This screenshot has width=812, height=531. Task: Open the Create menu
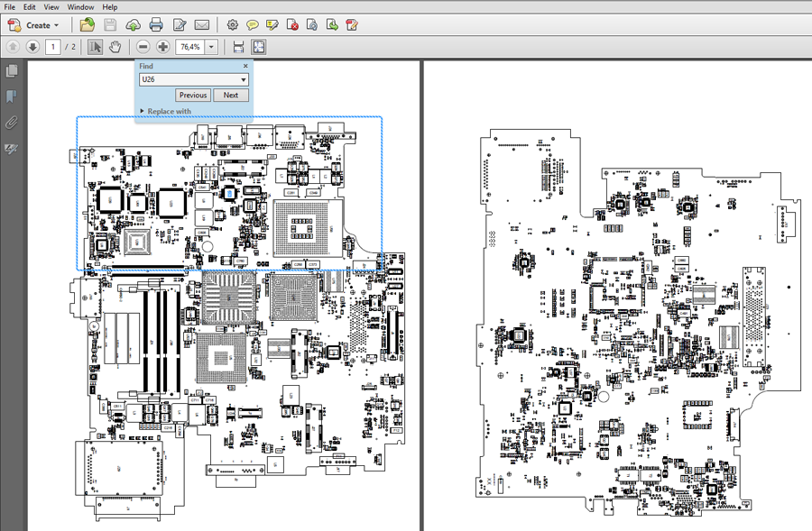[34, 24]
